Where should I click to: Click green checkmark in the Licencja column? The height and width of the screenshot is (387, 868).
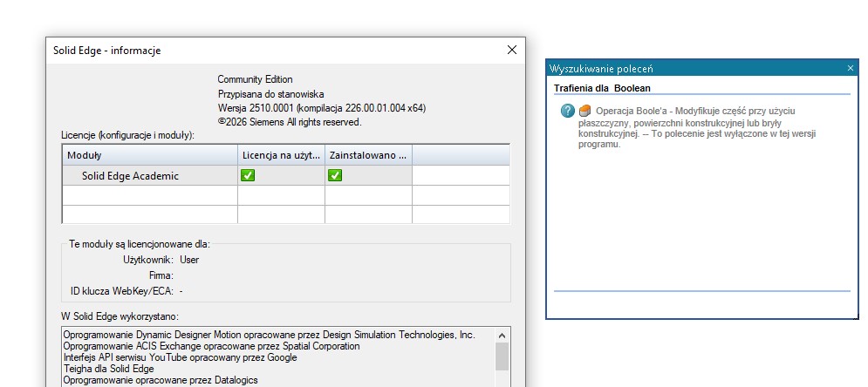click(248, 175)
